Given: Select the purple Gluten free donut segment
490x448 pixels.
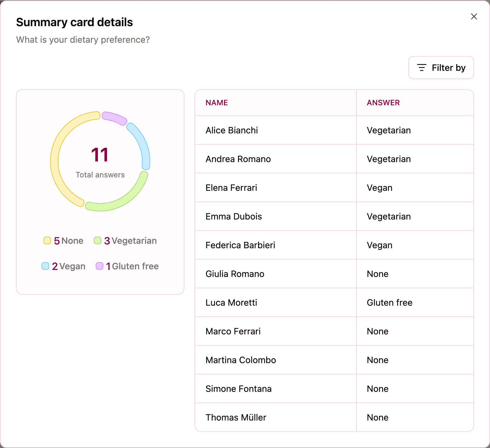Looking at the screenshot, I should point(114,117).
